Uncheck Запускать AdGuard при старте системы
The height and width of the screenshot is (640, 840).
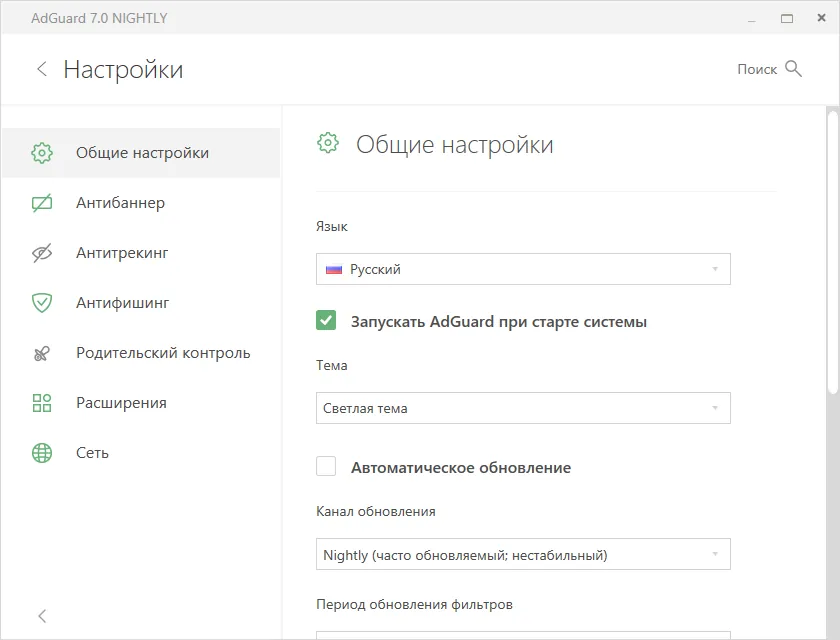coord(326,320)
